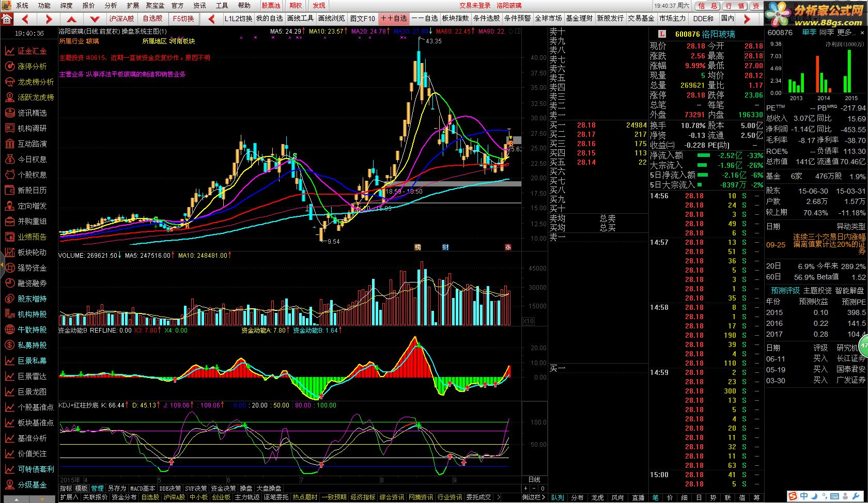Click 发现 button
Viewport: 868px width, 503px height.
(319, 6)
